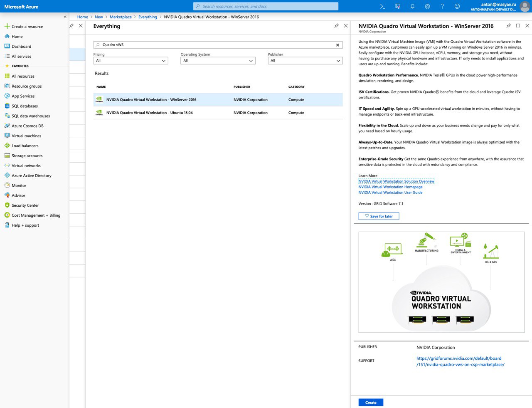The height and width of the screenshot is (408, 532).
Task: Click the Create button
Action: pyautogui.click(x=371, y=403)
